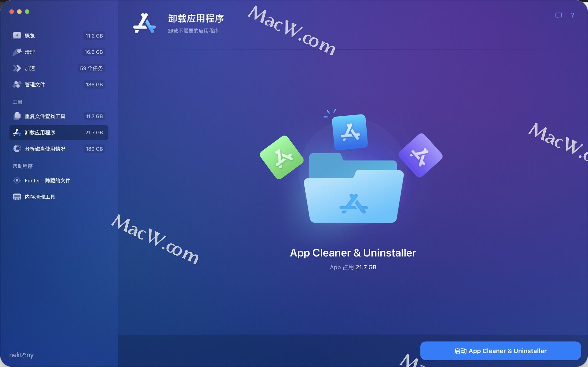Click the App Cleaner & Uninstaller heading
Screen dimensions: 588x367
point(353,253)
